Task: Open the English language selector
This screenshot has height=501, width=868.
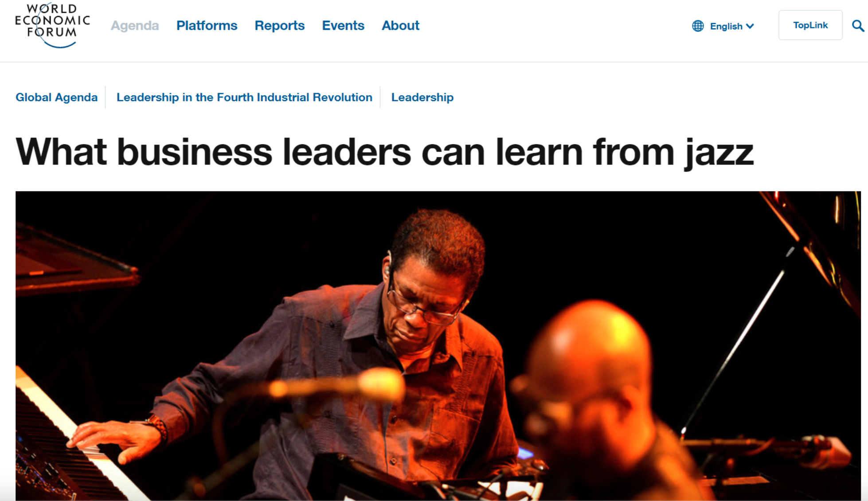Action: coord(723,26)
